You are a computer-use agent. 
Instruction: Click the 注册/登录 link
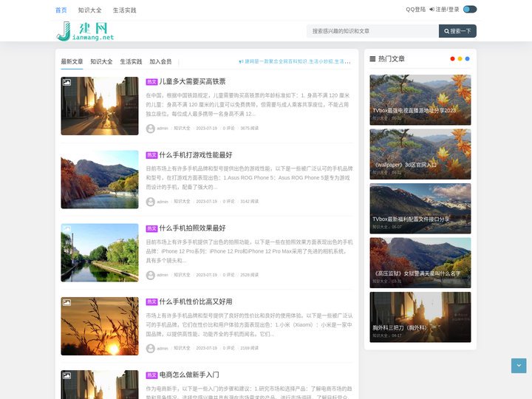pyautogui.click(x=444, y=9)
